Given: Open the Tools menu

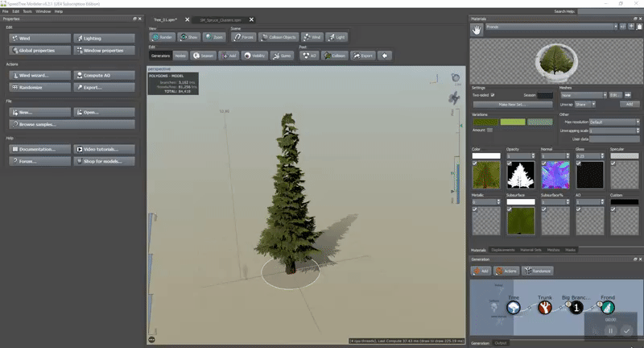Looking at the screenshot, I should pos(27,11).
